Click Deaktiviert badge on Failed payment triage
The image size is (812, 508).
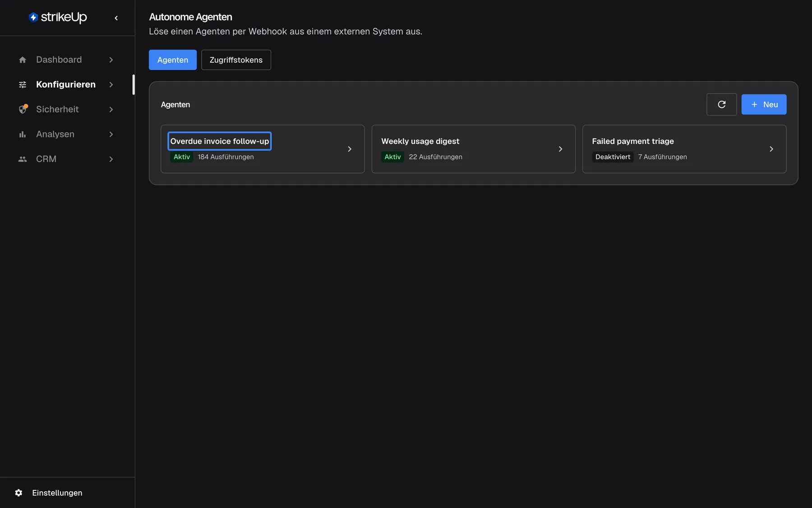click(613, 157)
